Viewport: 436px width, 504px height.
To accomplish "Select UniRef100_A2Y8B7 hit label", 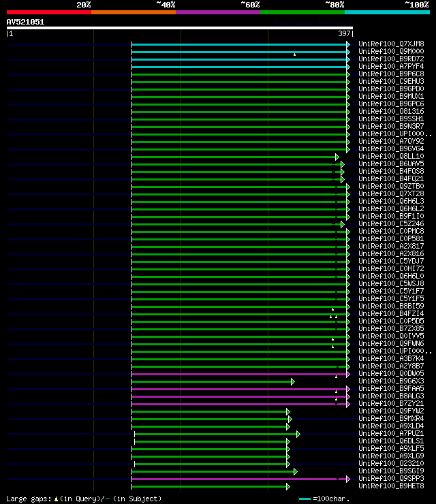I will tap(391, 366).
